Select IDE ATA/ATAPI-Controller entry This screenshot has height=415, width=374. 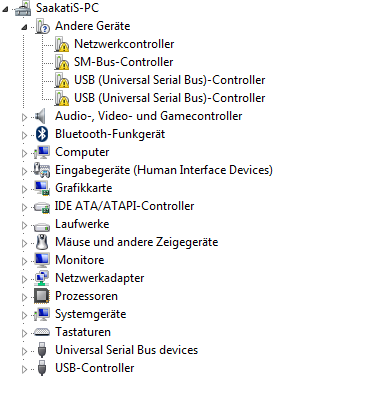124,206
